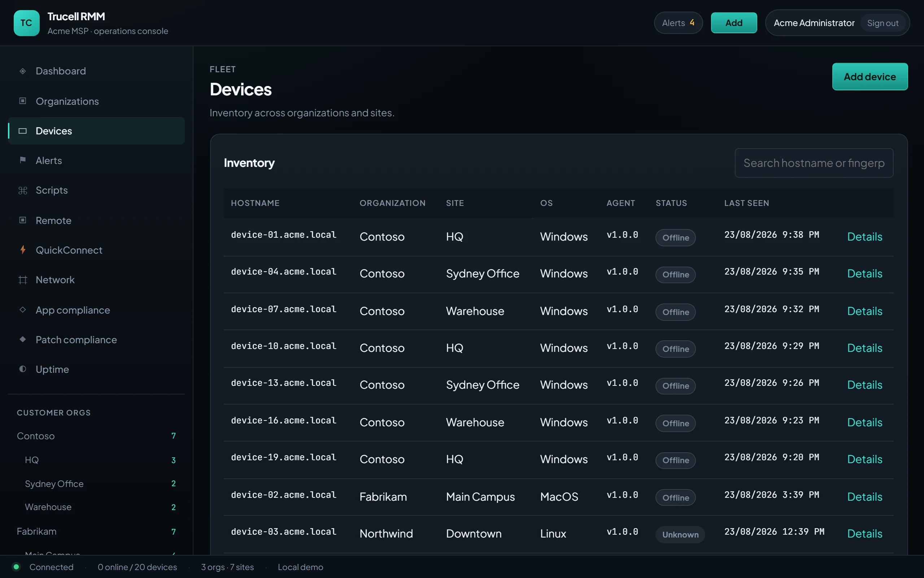Click the Devices monitor icon in sidebar
Viewport: 924px width, 578px height.
(22, 131)
